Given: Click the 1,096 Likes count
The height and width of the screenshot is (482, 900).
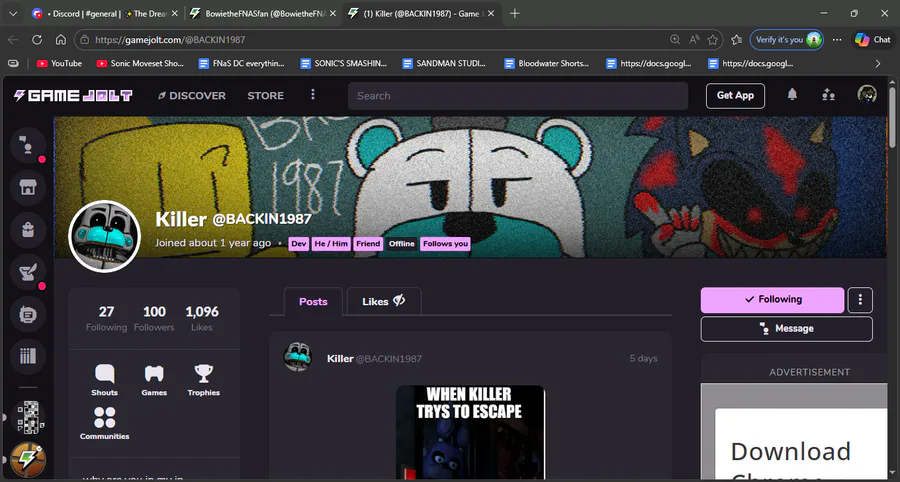Looking at the screenshot, I should point(202,318).
